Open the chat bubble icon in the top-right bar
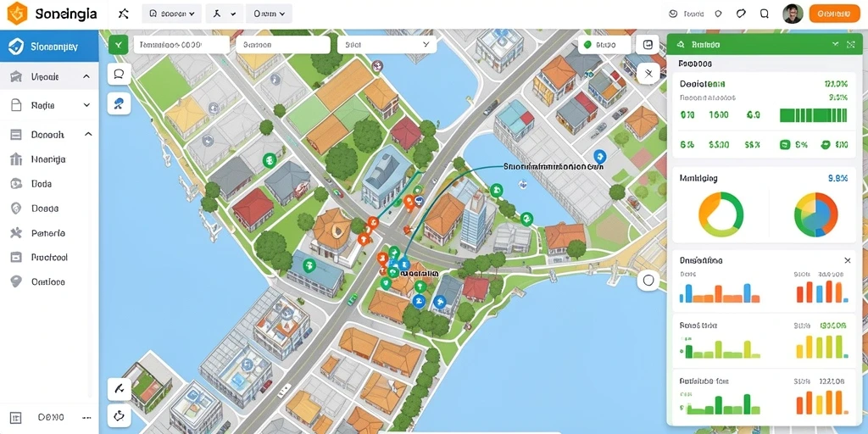Image resolution: width=868 pixels, height=434 pixels. pos(741,14)
